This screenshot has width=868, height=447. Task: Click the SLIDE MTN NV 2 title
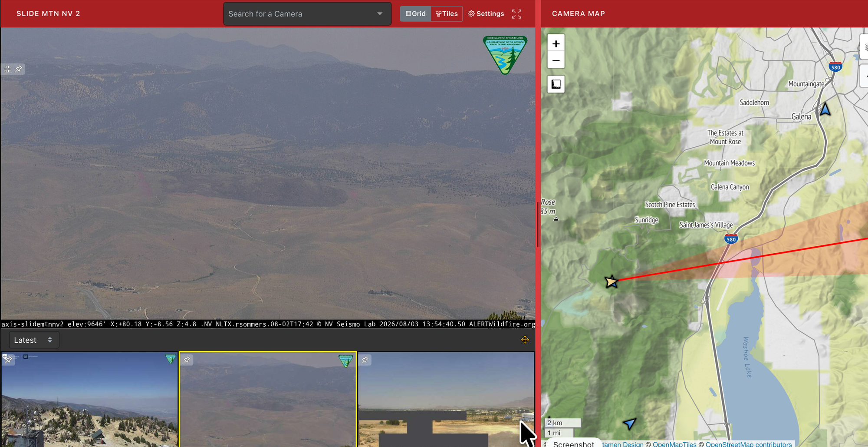click(x=48, y=14)
